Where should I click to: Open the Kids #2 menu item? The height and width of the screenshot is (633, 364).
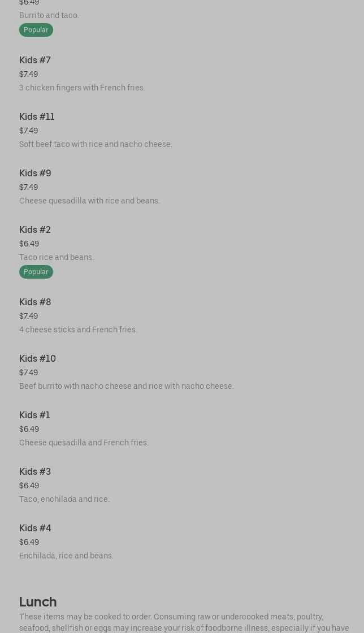point(35,229)
